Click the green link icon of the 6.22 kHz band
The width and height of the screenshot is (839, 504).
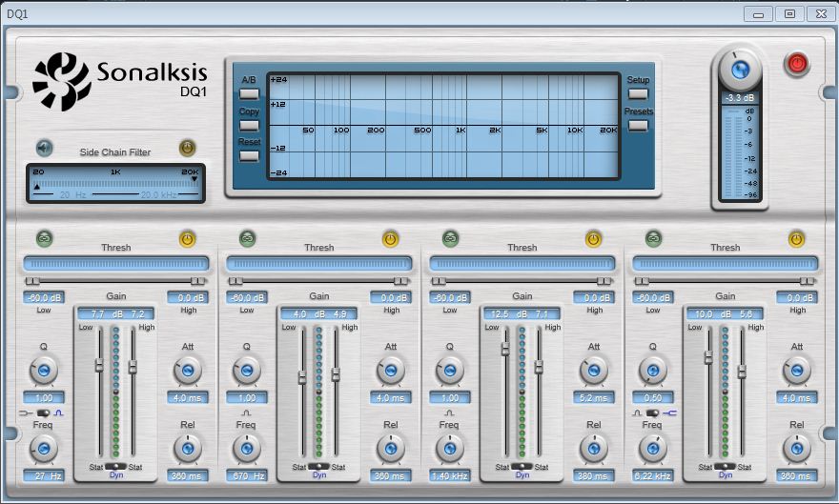pos(653,238)
